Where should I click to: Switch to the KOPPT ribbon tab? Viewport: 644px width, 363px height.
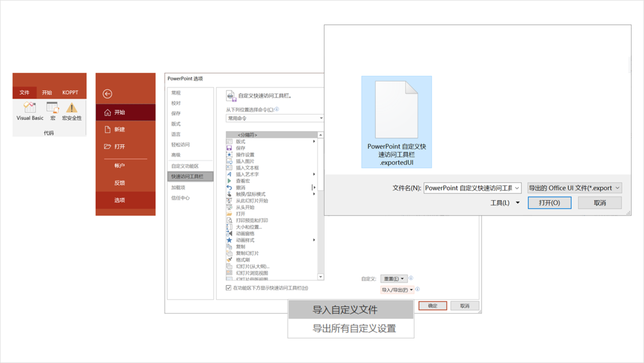point(70,93)
